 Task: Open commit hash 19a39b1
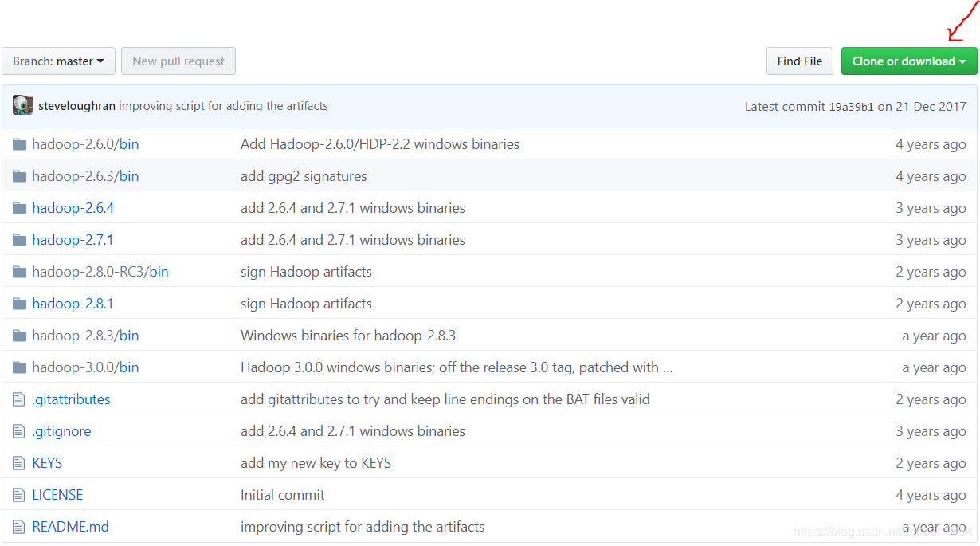851,106
